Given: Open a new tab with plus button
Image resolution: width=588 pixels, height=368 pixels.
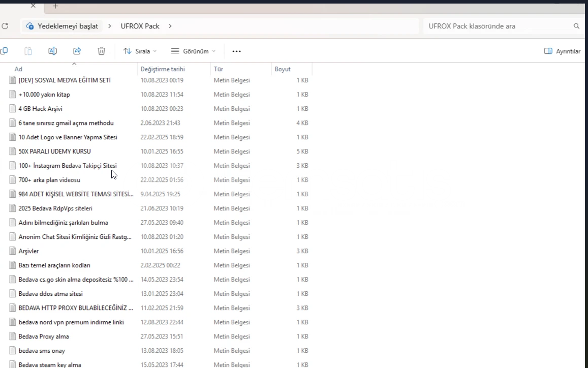Looking at the screenshot, I should click(55, 6).
